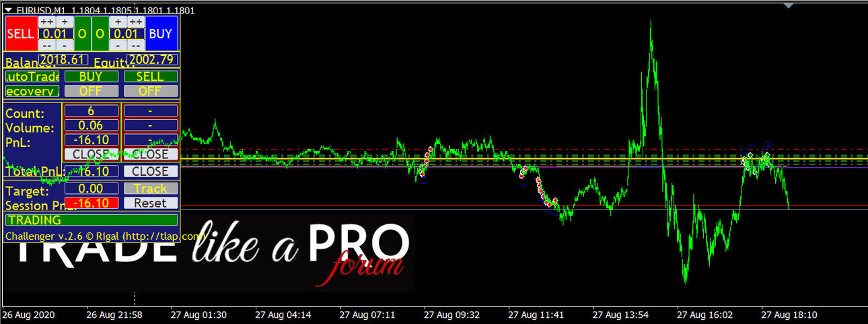Viewport: 868px width, 324px height.
Task: Click the green O button beside the buy lot
Action: (x=100, y=34)
